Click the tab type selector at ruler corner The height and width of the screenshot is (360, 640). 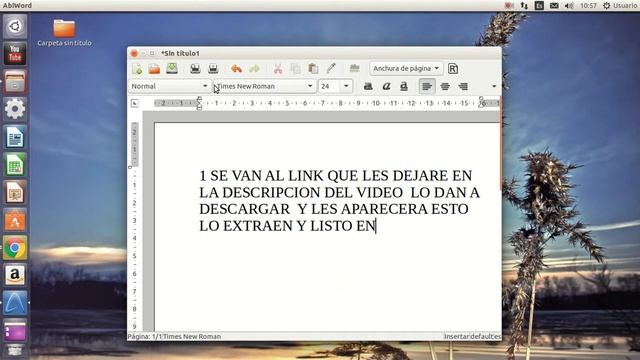tap(135, 103)
